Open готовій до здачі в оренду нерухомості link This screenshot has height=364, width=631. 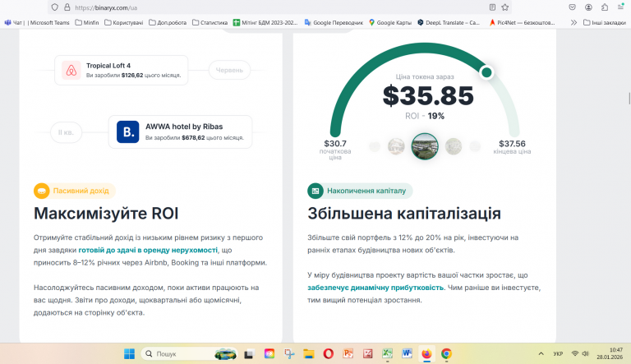(x=148, y=250)
